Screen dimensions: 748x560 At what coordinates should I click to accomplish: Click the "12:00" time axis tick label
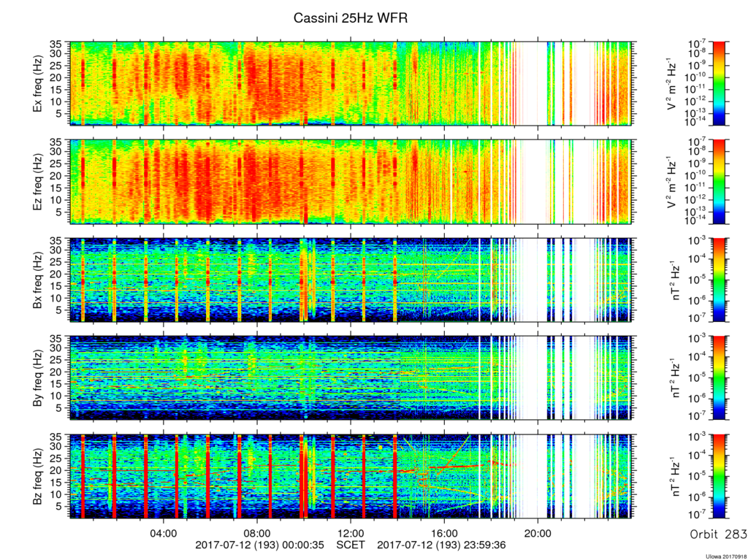[351, 533]
